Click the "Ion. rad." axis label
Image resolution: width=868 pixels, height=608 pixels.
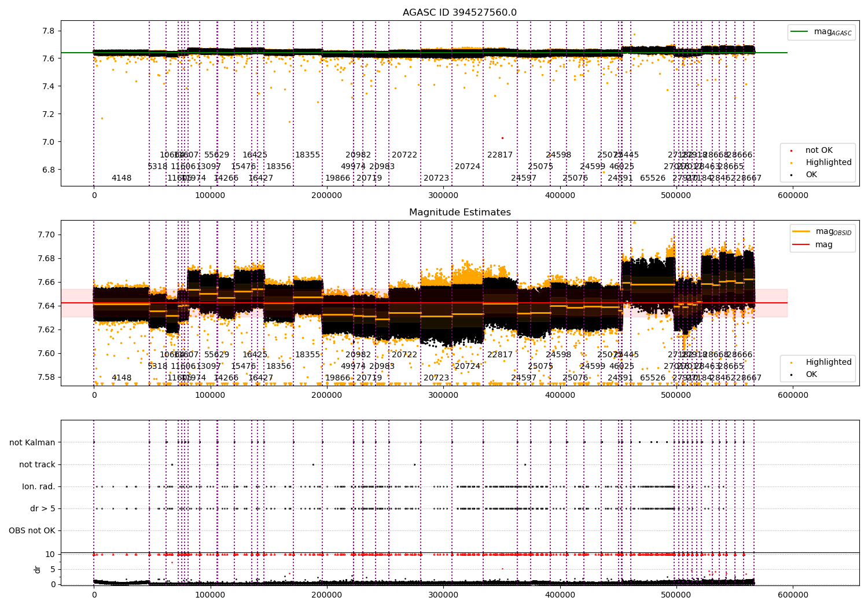pos(39,486)
